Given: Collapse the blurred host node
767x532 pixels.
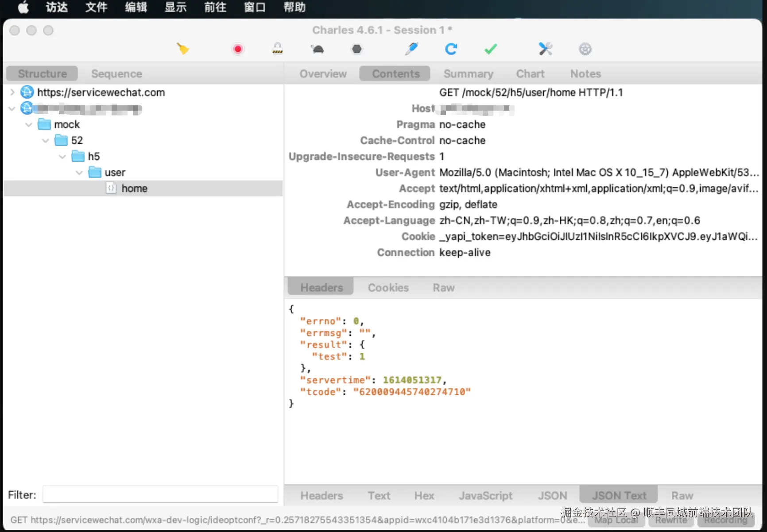Looking at the screenshot, I should pyautogui.click(x=12, y=108).
